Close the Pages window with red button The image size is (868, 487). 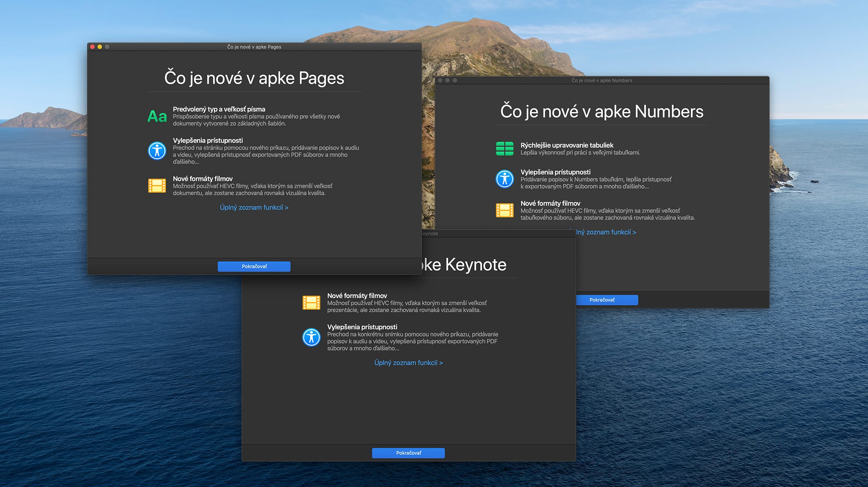click(x=92, y=47)
